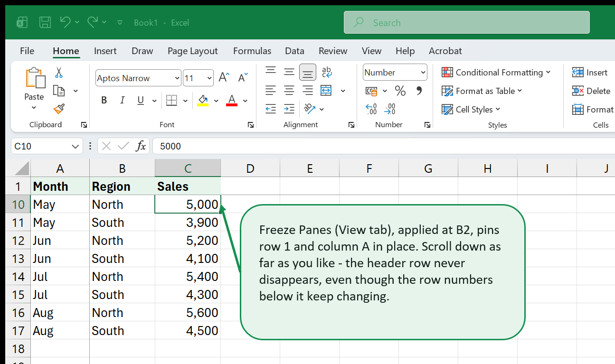Select Center alignment icon
This screenshot has width=615, height=364.
(289, 90)
